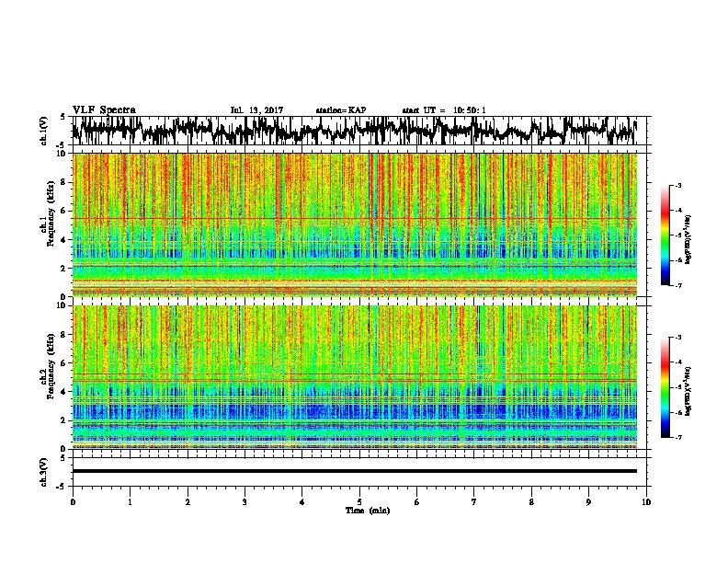This screenshot has height=563, width=728.
Task: Click the ch.1(V) waveform axis label
Action: click(44, 131)
